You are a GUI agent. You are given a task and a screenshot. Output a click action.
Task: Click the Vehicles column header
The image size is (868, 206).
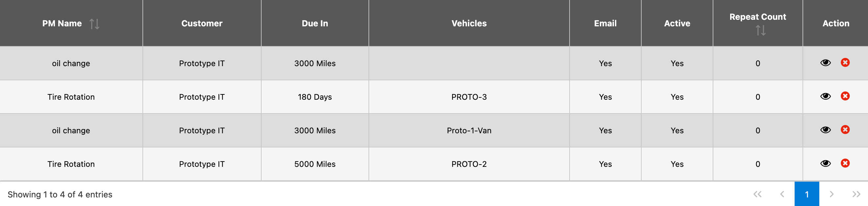469,23
